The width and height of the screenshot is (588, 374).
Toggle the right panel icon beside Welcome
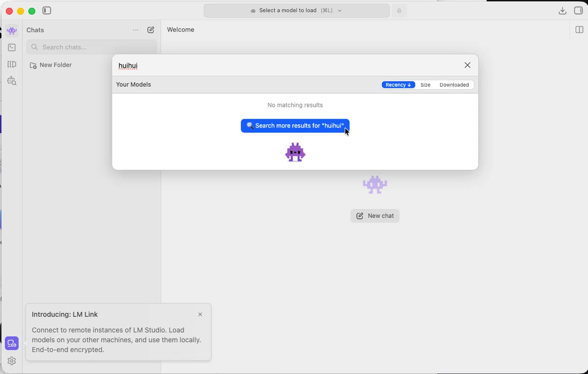[x=579, y=30]
